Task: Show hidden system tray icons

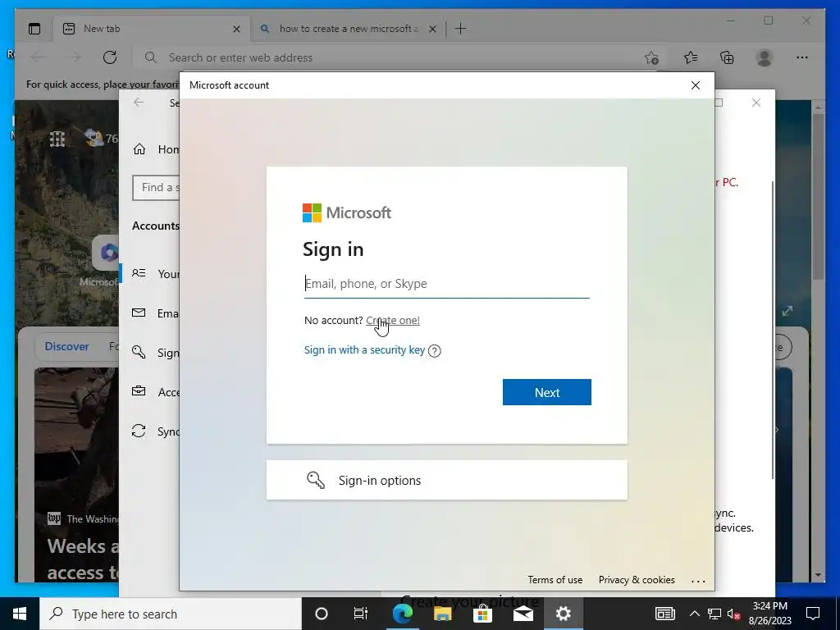Action: point(694,614)
